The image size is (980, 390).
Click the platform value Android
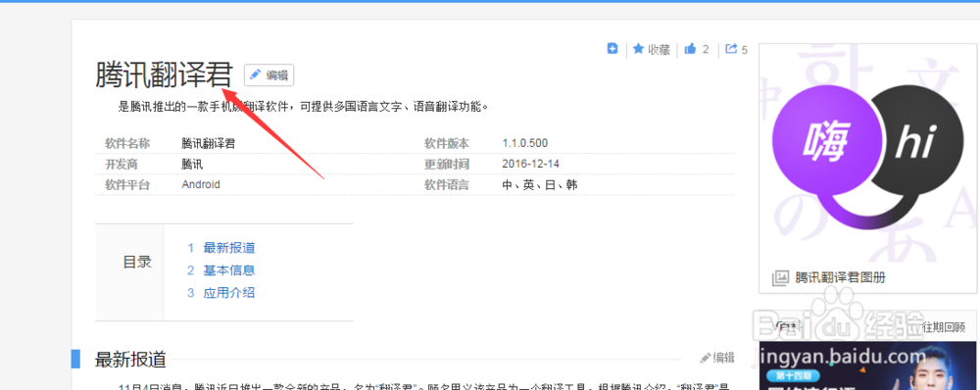click(201, 184)
